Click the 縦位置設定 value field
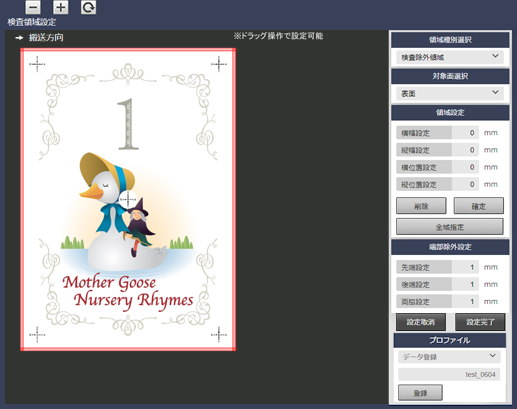 pyautogui.click(x=465, y=184)
